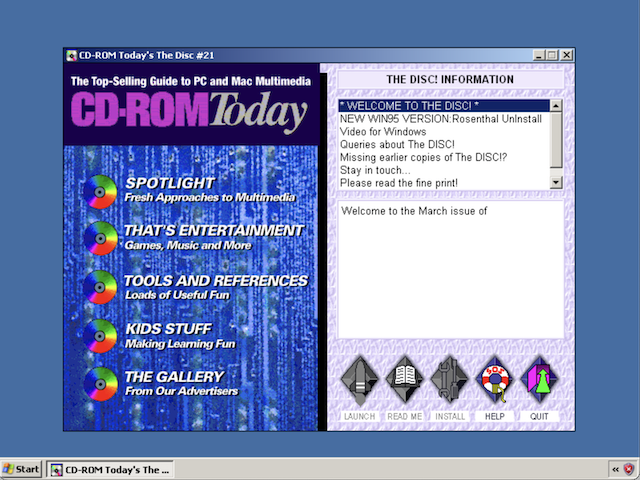This screenshot has height=480, width=640.
Task: Select 'Missing earlier copies of The DISC!?' entry
Action: click(444, 157)
